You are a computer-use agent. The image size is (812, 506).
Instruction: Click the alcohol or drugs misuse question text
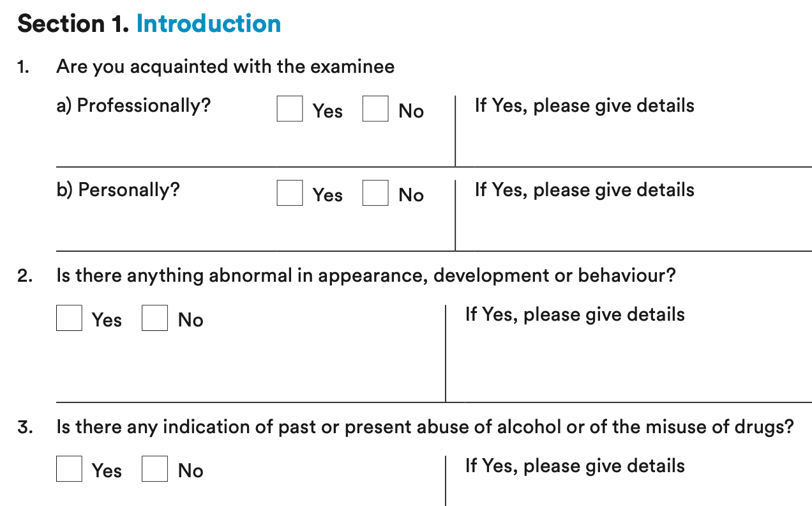tap(425, 427)
